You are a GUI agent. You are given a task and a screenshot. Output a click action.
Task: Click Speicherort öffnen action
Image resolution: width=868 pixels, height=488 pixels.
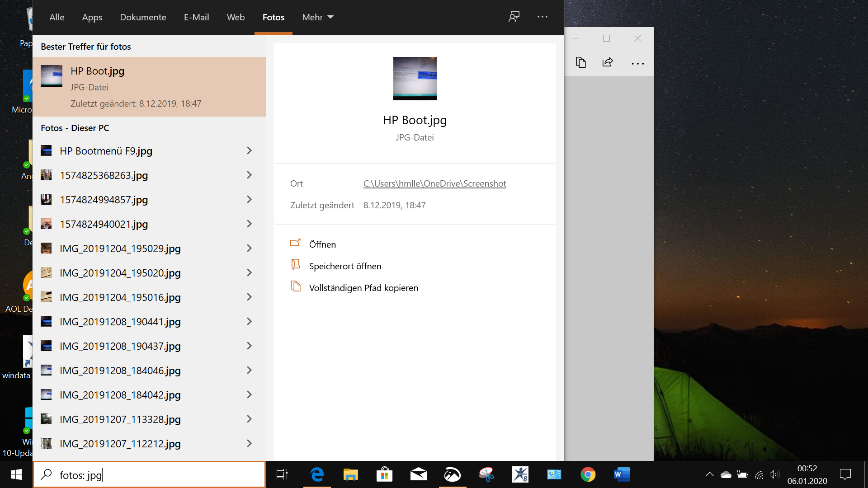pos(344,266)
